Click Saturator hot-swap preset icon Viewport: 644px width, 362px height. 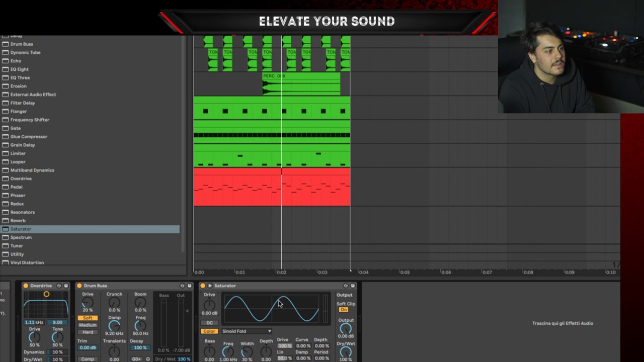pyautogui.click(x=346, y=286)
